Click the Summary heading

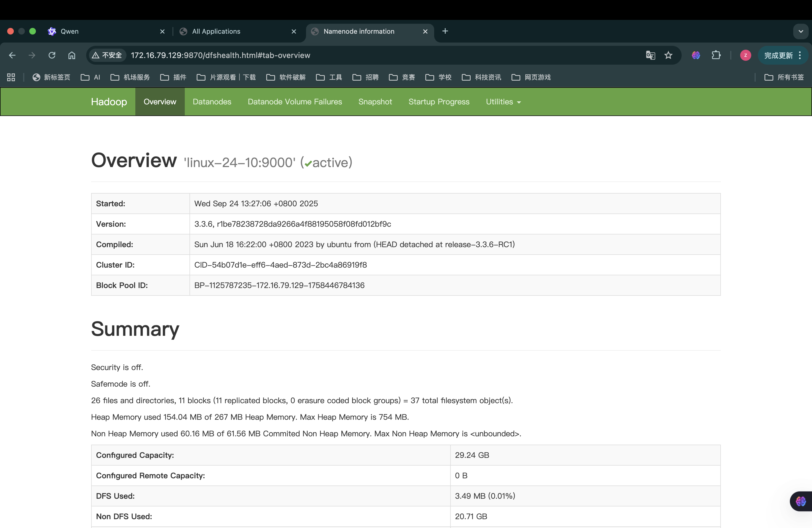pos(135,329)
